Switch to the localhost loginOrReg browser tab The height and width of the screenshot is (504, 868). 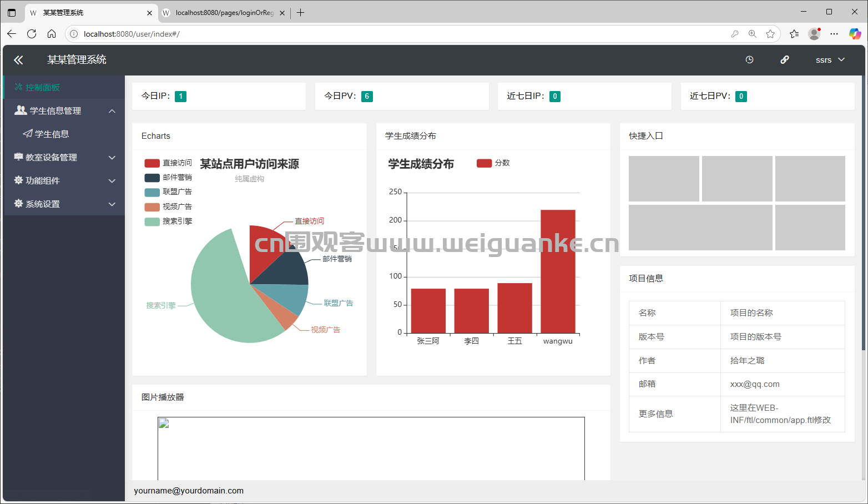pyautogui.click(x=224, y=13)
